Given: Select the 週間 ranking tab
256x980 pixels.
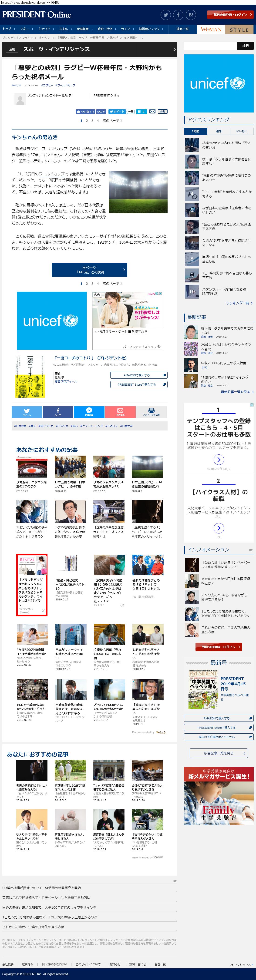Looking at the screenshot, I should coord(219,131).
